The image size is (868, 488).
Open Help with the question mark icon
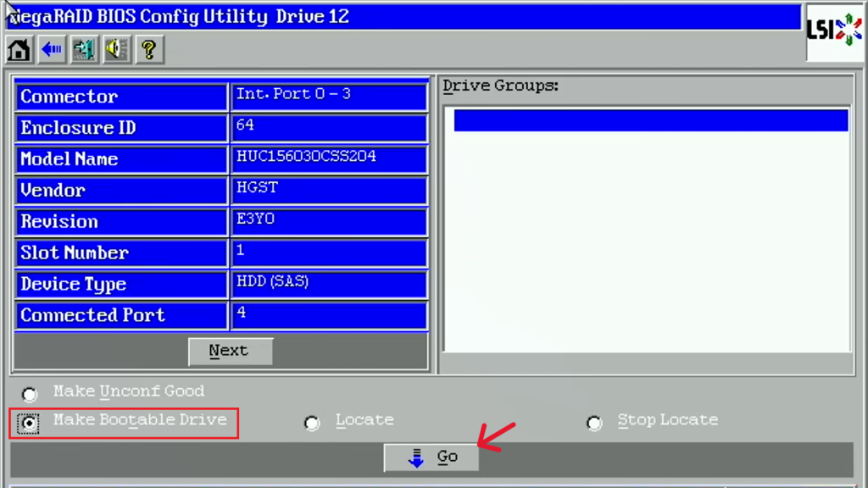(x=149, y=50)
